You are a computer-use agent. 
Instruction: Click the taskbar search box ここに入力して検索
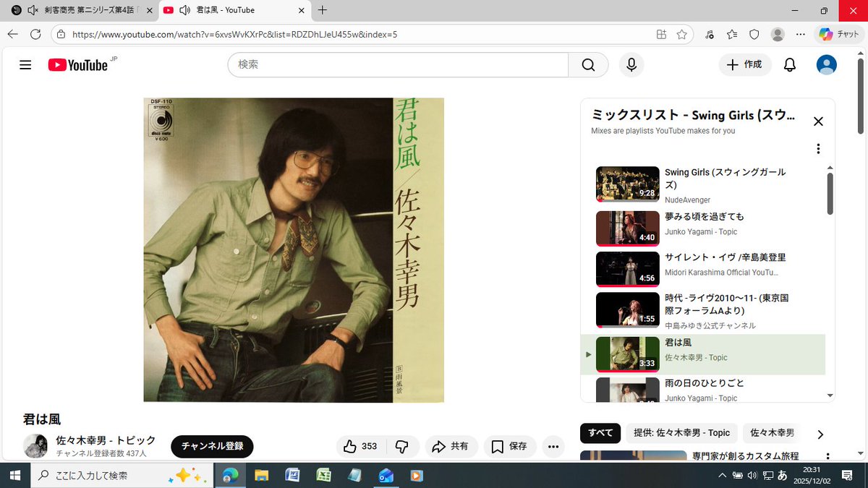pyautogui.click(x=121, y=475)
